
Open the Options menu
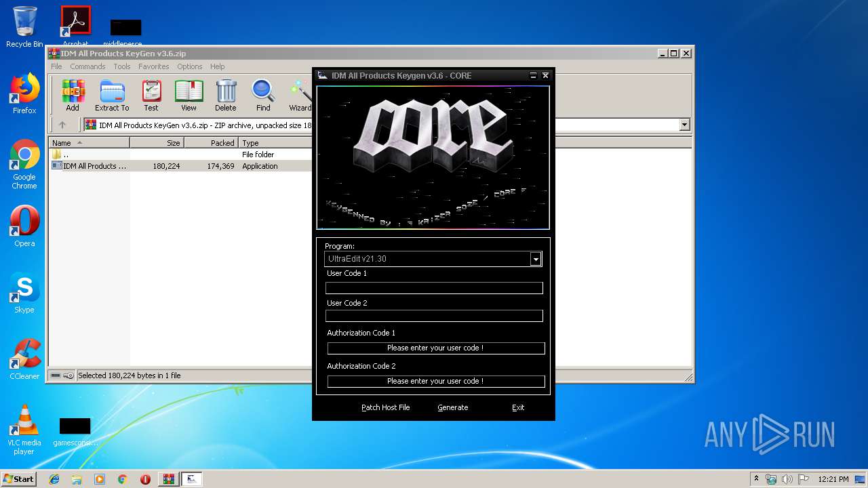coord(190,66)
